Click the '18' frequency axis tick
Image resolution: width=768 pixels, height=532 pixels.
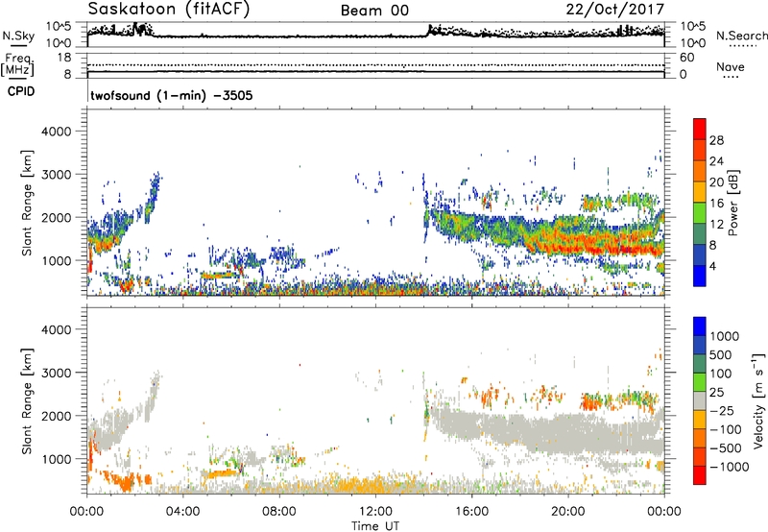64,58
